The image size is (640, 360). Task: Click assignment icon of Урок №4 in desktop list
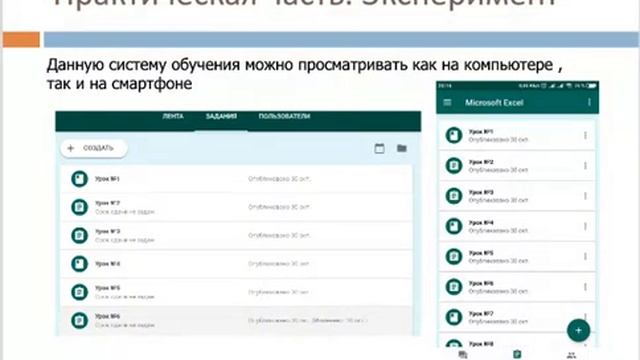click(x=79, y=264)
